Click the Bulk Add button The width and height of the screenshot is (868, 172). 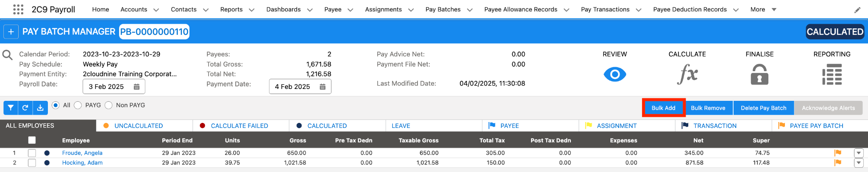coord(663,108)
